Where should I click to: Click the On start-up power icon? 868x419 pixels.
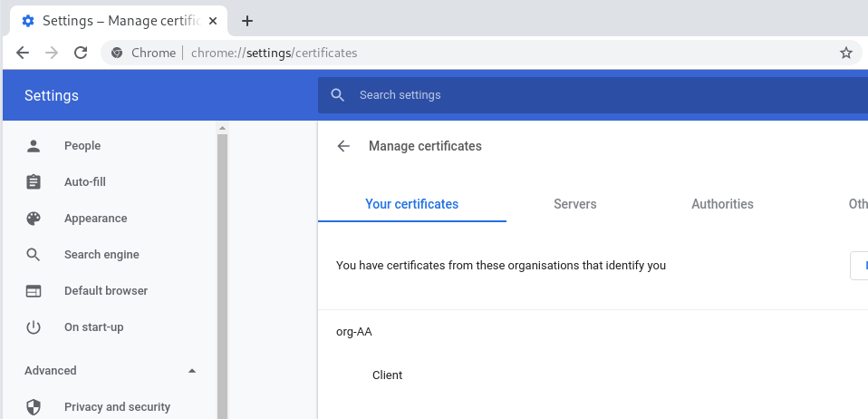[34, 327]
